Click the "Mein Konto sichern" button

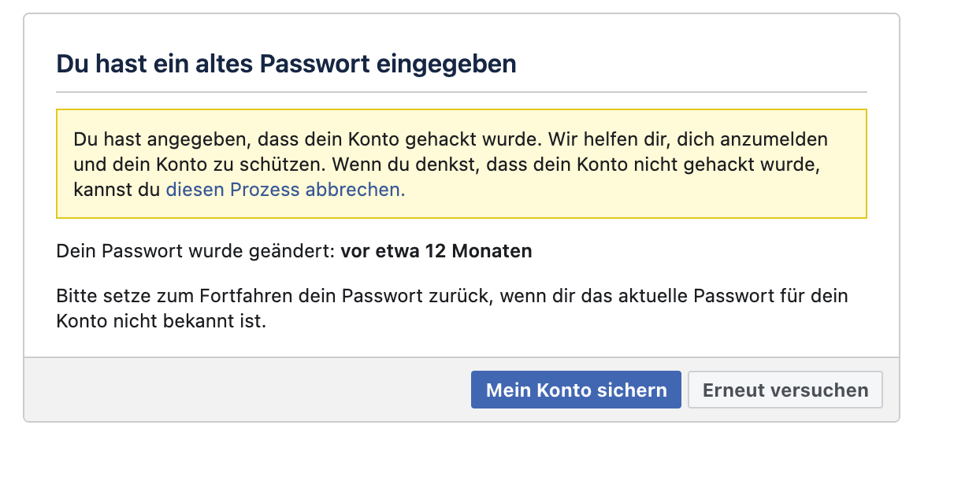click(x=576, y=390)
